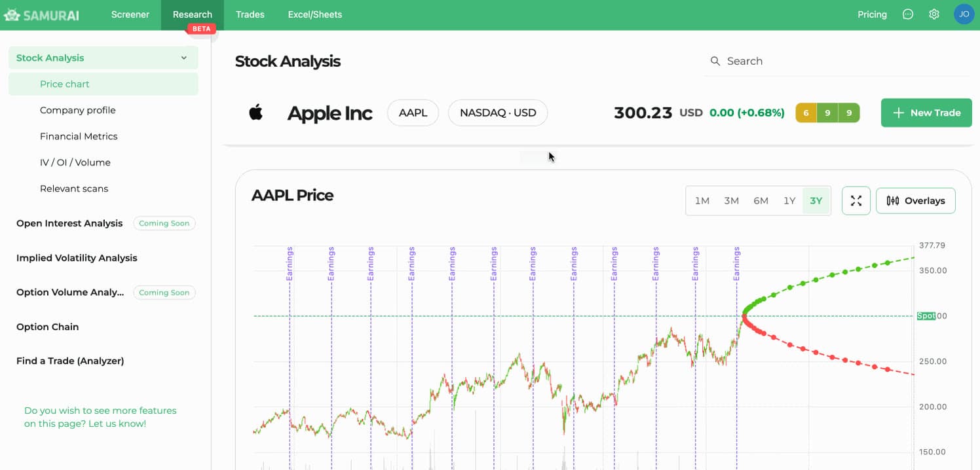Open the Trades tab
This screenshot has height=470, width=980.
coord(250,14)
